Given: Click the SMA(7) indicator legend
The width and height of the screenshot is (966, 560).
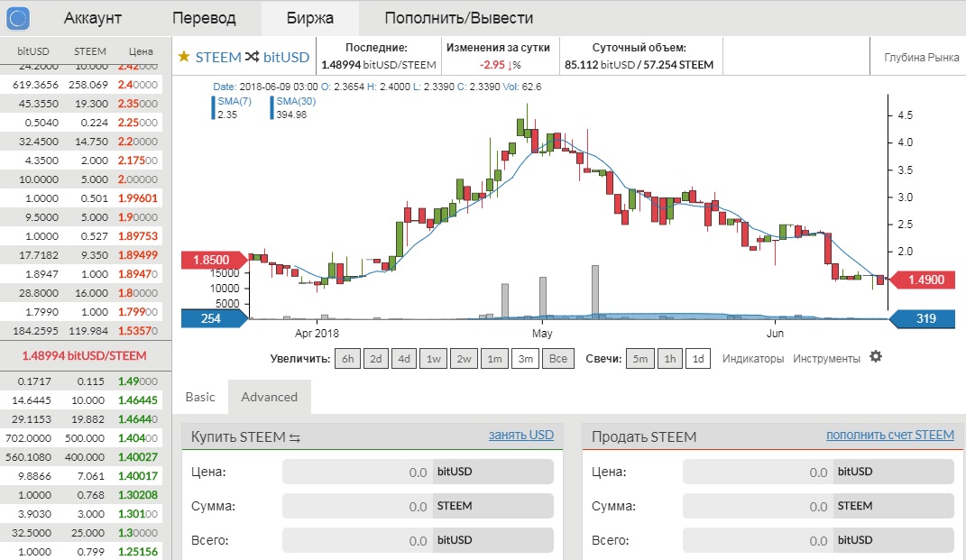Looking at the screenshot, I should click(x=234, y=108).
